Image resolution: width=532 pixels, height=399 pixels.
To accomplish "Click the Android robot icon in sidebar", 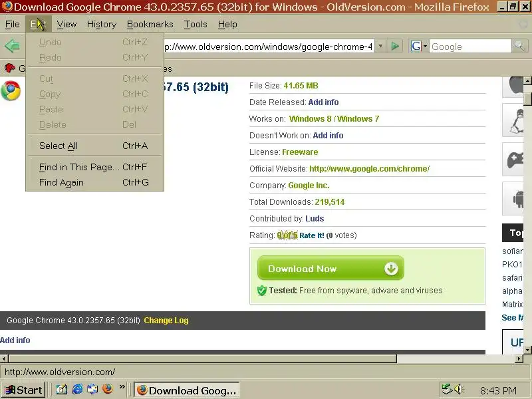I will click(514, 199).
